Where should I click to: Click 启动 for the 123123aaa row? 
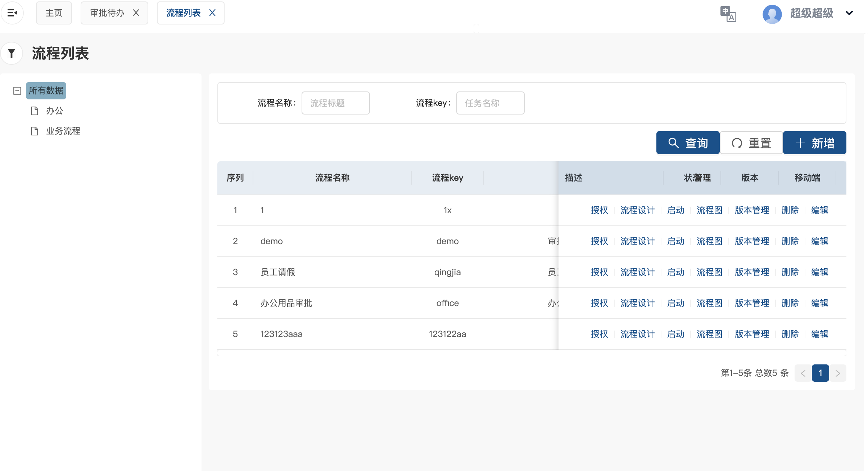click(676, 334)
